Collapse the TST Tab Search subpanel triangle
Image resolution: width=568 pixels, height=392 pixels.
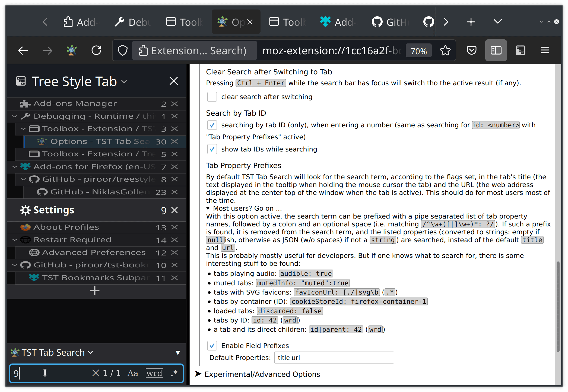coord(178,353)
